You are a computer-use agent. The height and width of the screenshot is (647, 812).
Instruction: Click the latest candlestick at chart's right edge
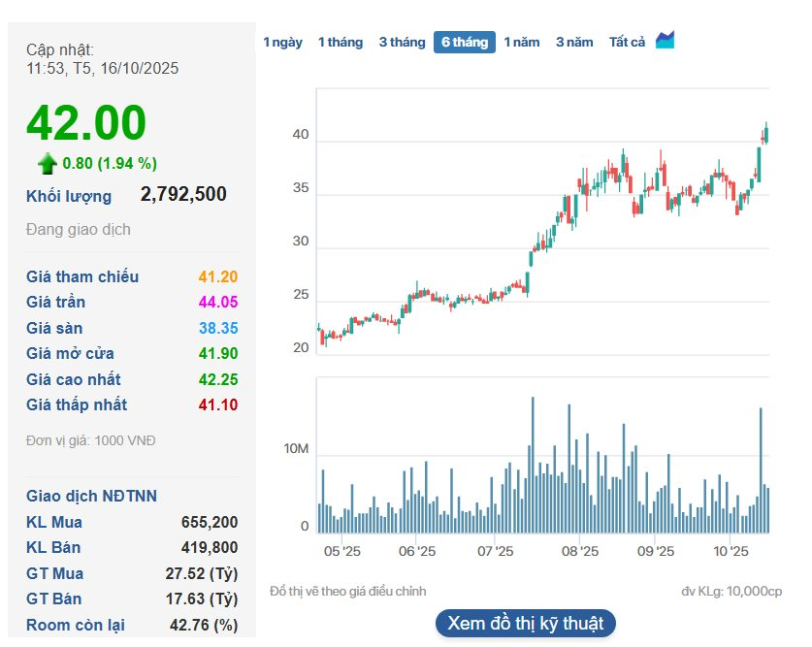(766, 133)
